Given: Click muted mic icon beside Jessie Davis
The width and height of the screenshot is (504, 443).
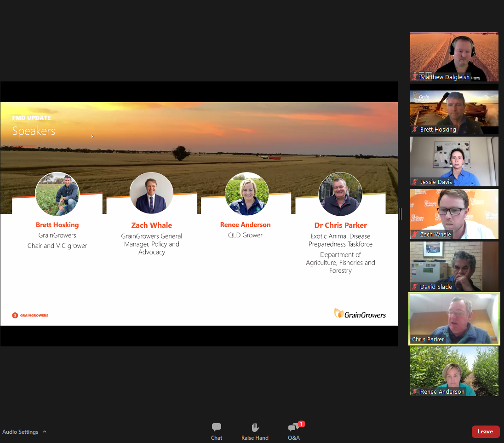Looking at the screenshot, I should [x=415, y=182].
